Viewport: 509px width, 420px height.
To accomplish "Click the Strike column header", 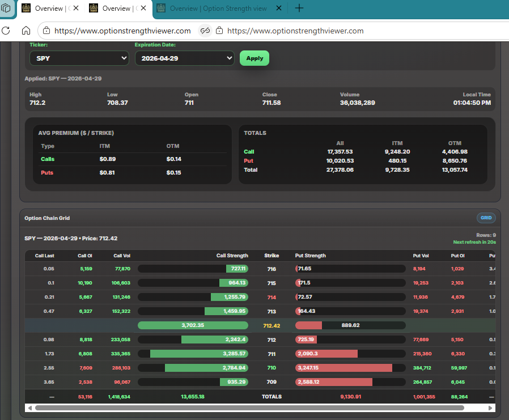I will tap(272, 256).
